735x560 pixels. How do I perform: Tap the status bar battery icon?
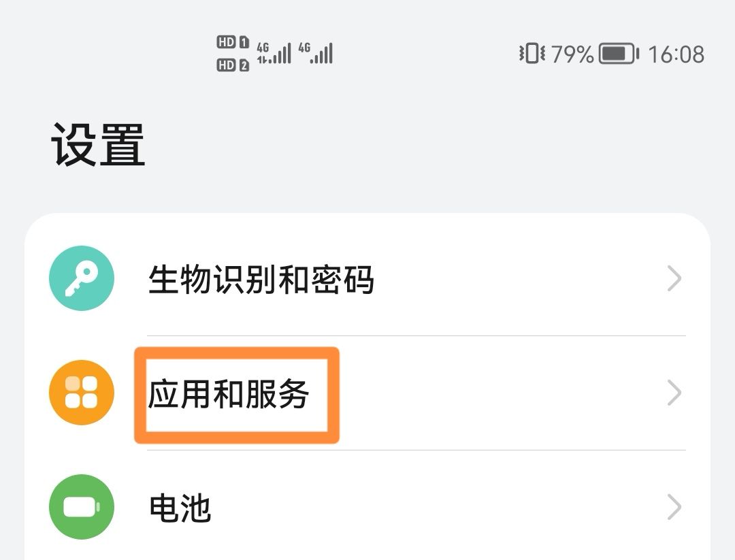(x=618, y=54)
